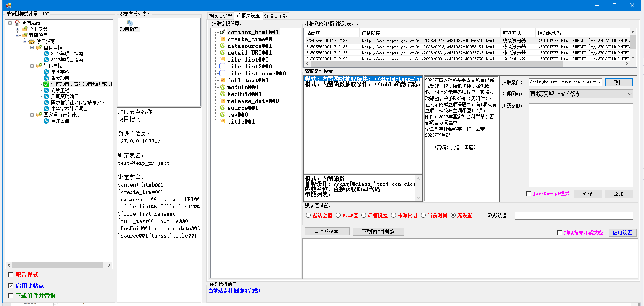Click the link icon of 中华学术外译项目
The height and width of the screenshot is (306, 644).
pos(46,109)
